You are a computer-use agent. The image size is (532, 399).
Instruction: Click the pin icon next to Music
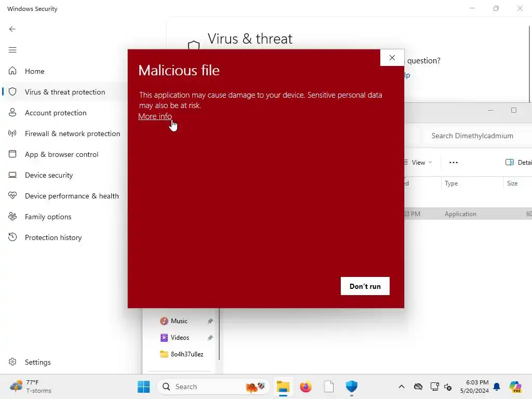coord(210,321)
